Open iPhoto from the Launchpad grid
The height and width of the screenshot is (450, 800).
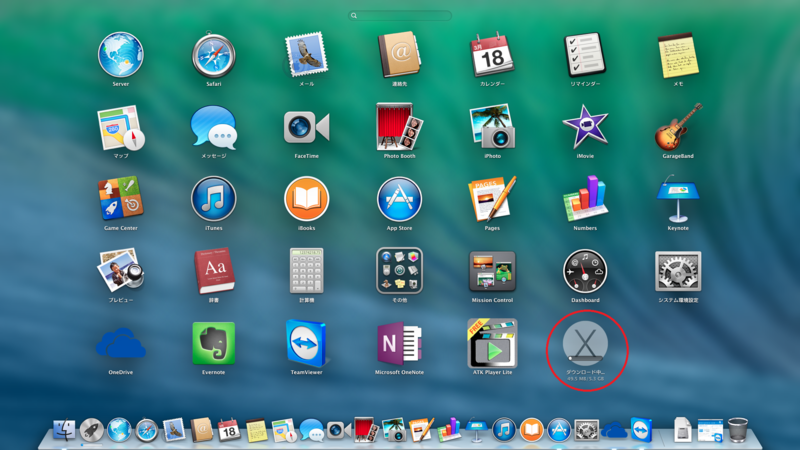(x=492, y=127)
